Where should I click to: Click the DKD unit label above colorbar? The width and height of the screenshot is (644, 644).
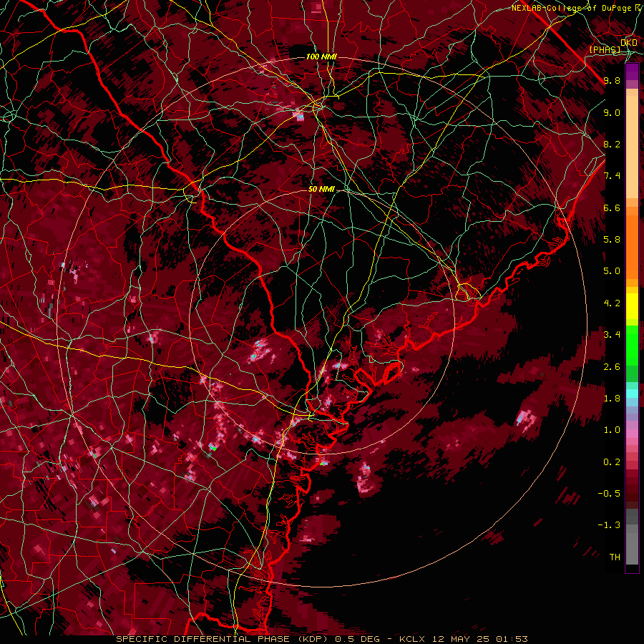(629, 42)
